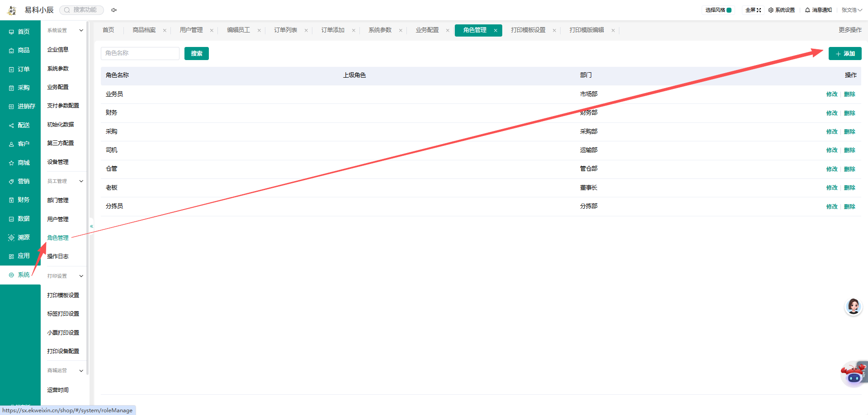
Task: Collapse the 员工管理 submenu group
Action: [81, 182]
